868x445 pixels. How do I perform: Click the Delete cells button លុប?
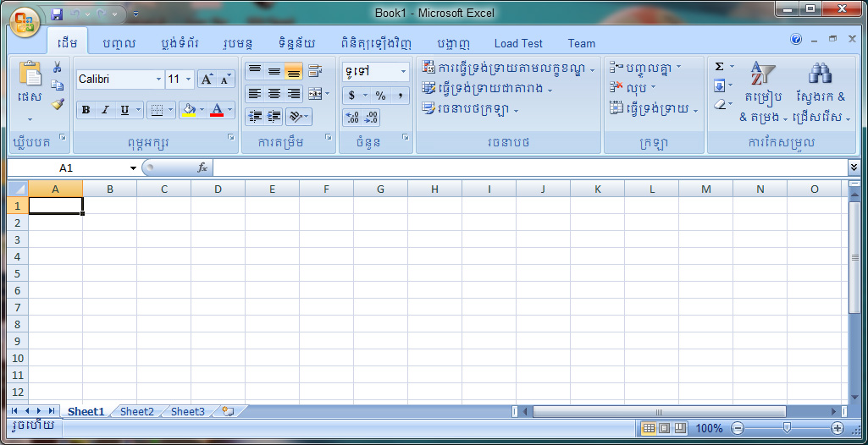[x=633, y=88]
